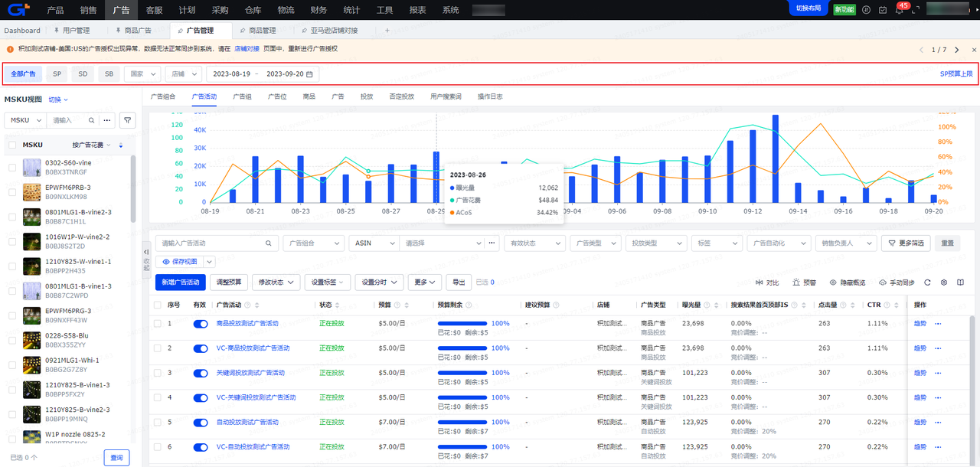Click the circular transfer icon beside 新功能

point(867,10)
